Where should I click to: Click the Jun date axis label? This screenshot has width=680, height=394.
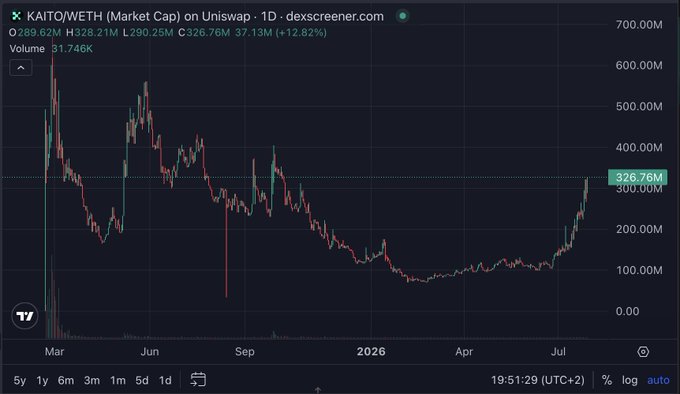(x=150, y=352)
